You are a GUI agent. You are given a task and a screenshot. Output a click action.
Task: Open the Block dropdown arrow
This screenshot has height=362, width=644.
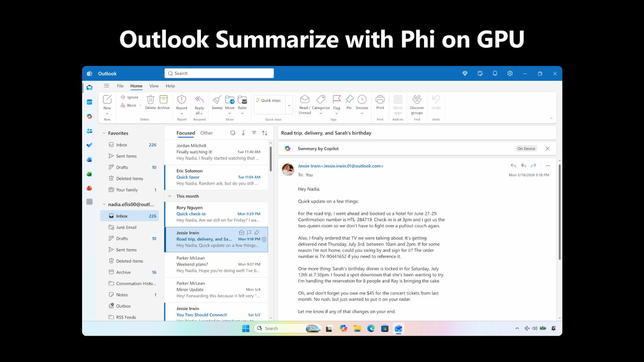140,106
